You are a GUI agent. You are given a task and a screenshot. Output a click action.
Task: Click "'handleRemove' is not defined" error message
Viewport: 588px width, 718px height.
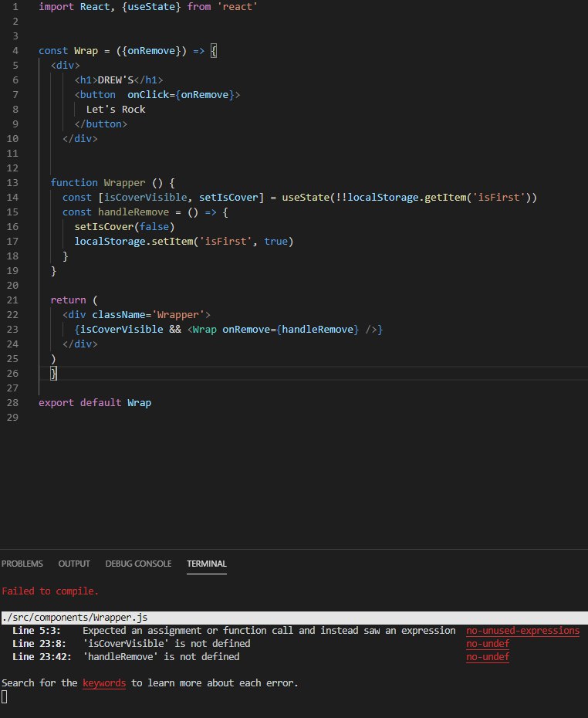click(161, 657)
